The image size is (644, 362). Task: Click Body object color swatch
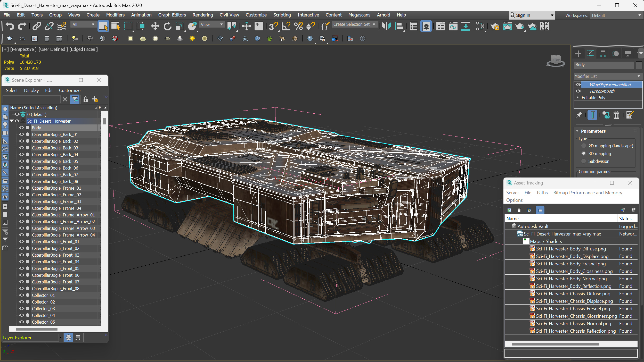tap(639, 65)
